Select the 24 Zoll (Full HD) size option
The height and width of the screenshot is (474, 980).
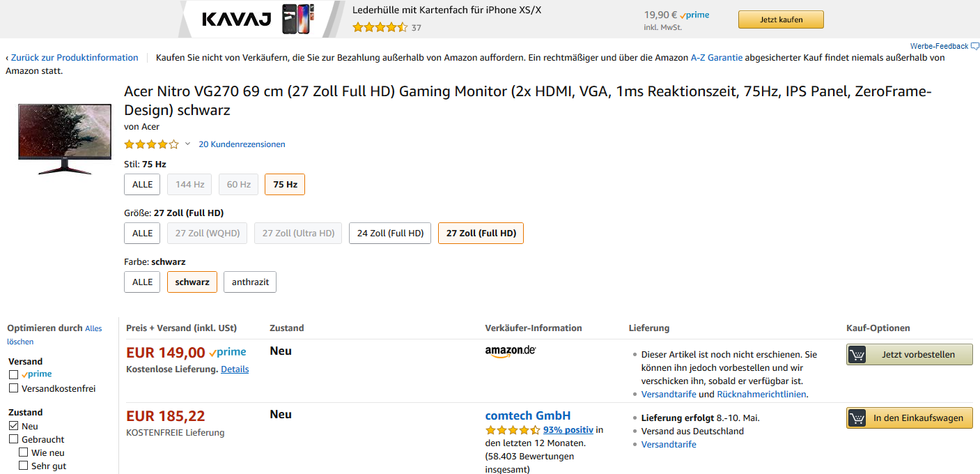390,233
